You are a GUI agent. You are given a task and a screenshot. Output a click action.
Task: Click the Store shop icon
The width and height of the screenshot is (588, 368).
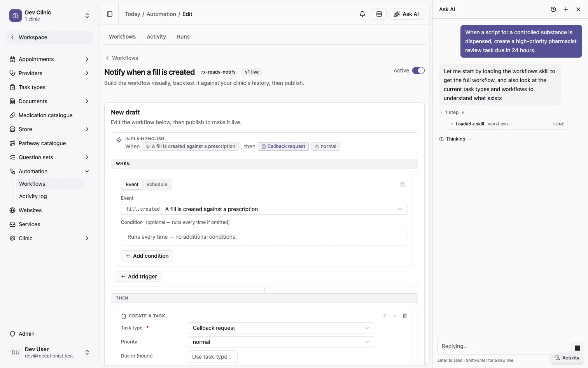(12, 129)
